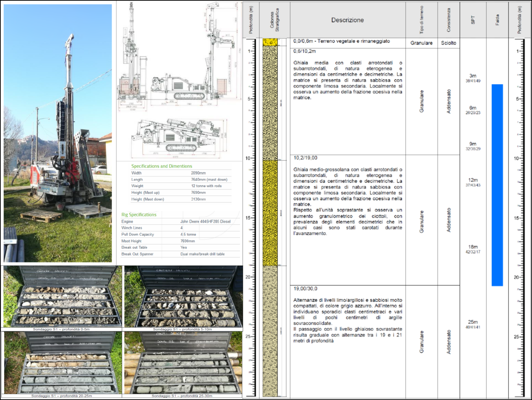Screen dimensions: 532x400
Task: Click the Weight value '12 tonne with rods'
Action: tap(206, 186)
